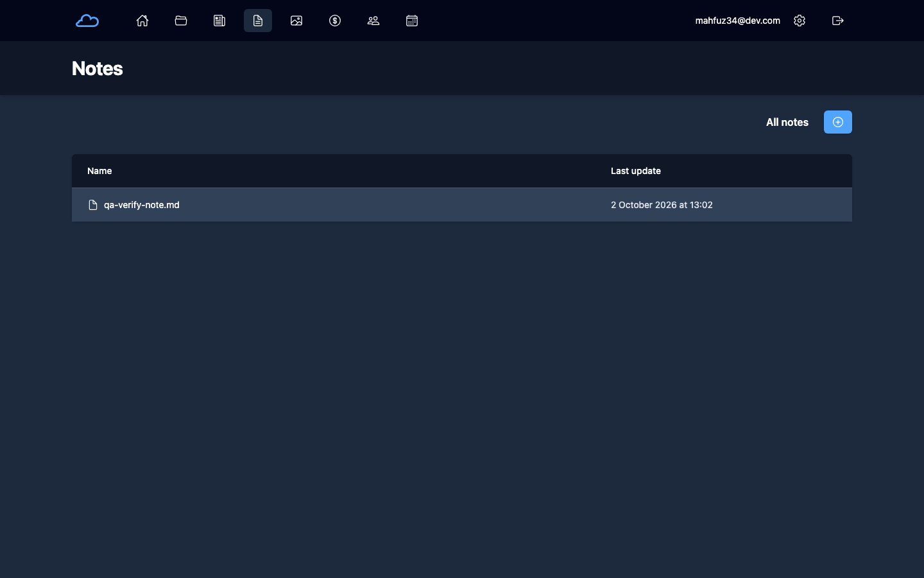Open the settings gear icon
The width and height of the screenshot is (924, 578).
pyautogui.click(x=800, y=21)
